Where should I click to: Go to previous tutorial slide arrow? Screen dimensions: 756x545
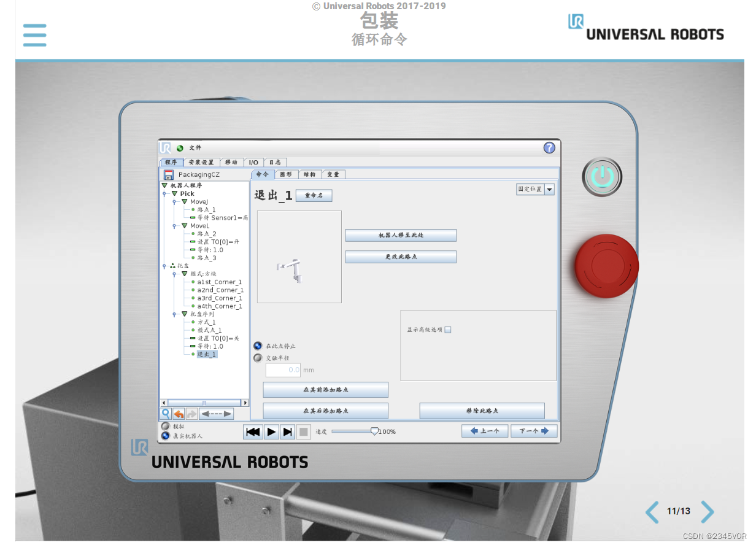pyautogui.click(x=652, y=511)
